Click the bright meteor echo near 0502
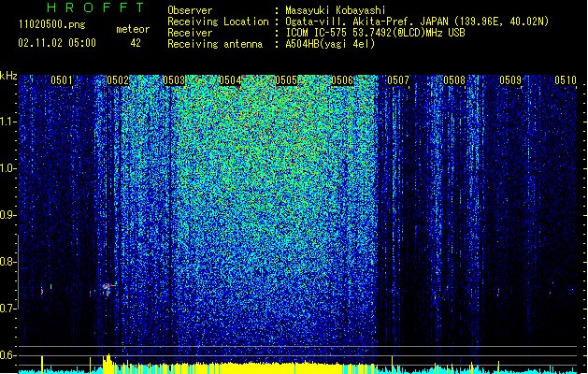The height and width of the screenshot is (374, 588). point(108,289)
